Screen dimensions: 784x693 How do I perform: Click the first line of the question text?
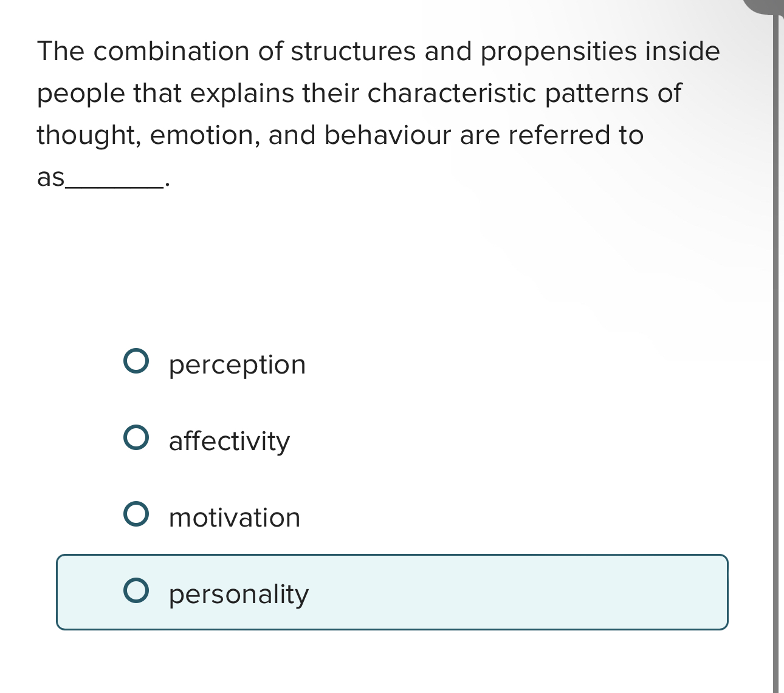click(377, 51)
